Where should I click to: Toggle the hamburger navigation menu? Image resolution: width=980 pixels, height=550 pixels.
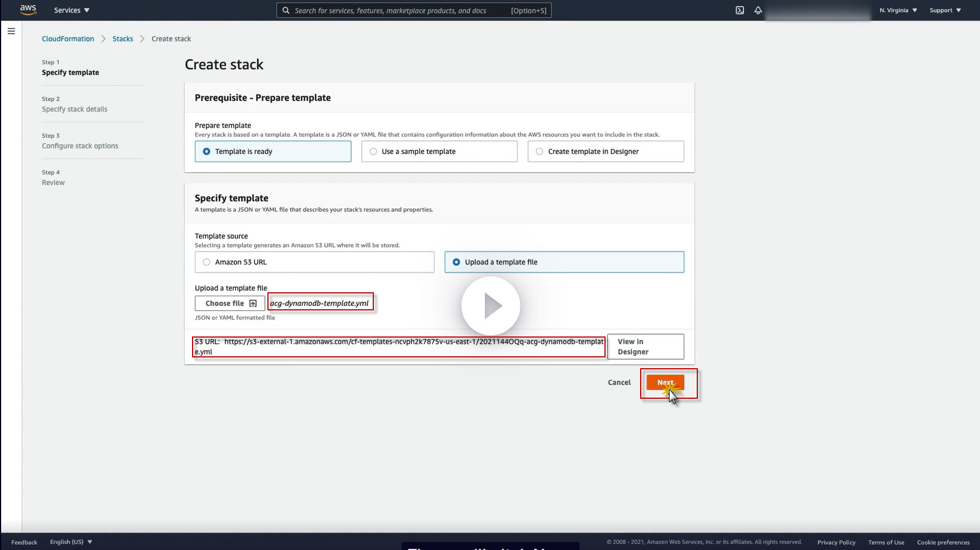11,31
